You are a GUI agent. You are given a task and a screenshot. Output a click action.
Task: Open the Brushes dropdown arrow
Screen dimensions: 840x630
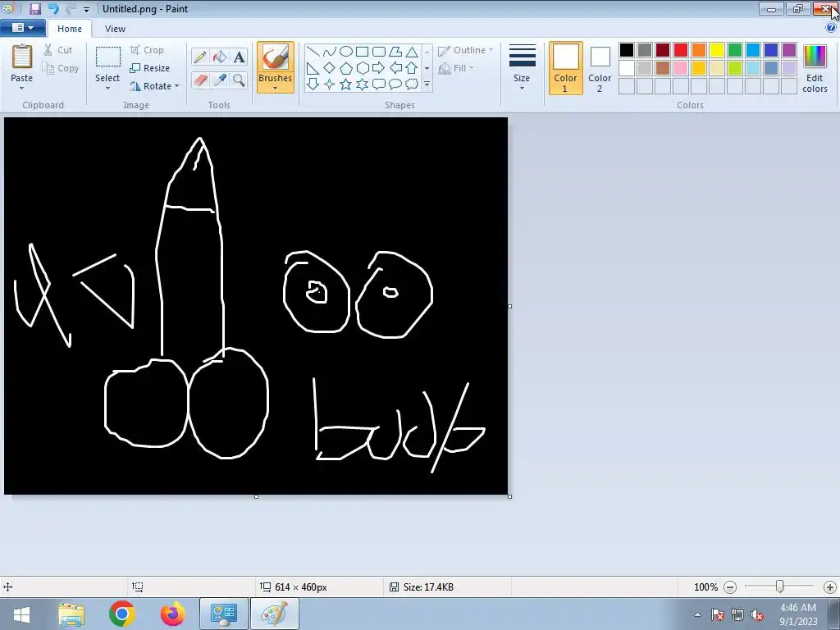click(x=276, y=89)
